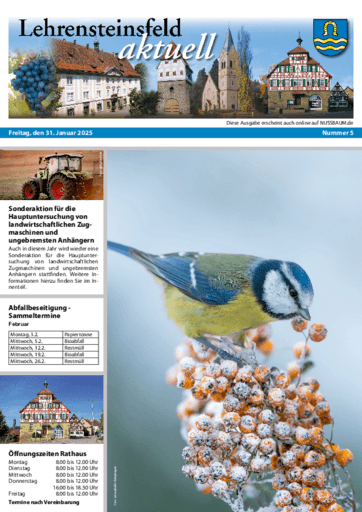Click the "Februar" subheading
This screenshot has height=512, width=362.
point(19,324)
